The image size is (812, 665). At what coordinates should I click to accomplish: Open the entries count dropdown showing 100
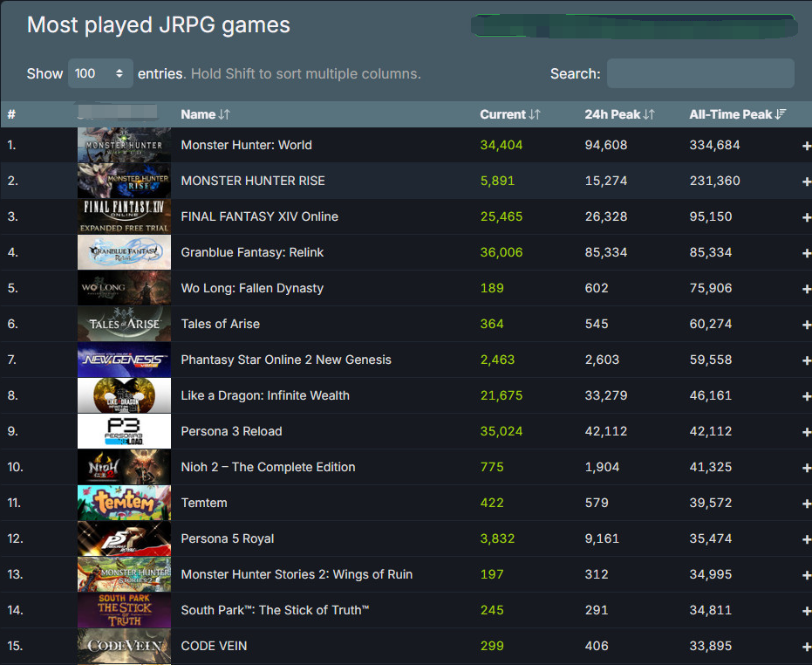pos(100,73)
